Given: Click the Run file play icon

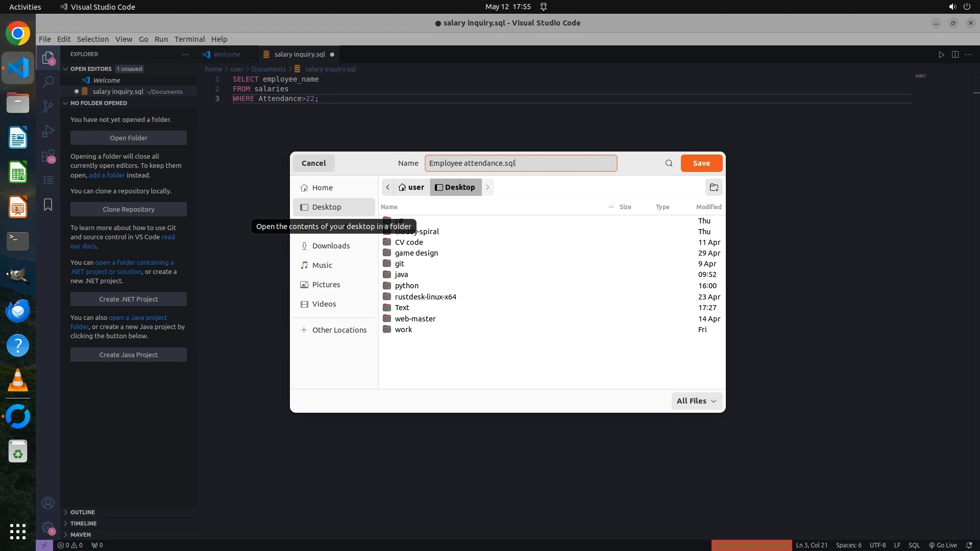Looking at the screenshot, I should [x=941, y=55].
